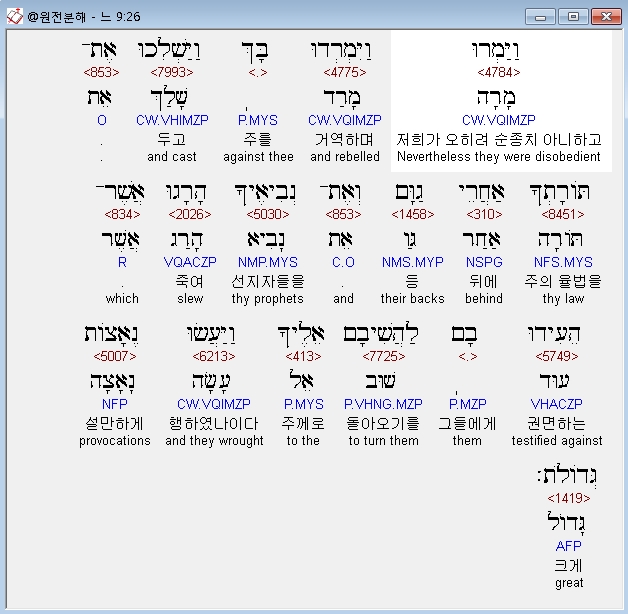This screenshot has height=614, width=628.
Task: Click the gloss 'thy prophets'
Action: click(268, 299)
